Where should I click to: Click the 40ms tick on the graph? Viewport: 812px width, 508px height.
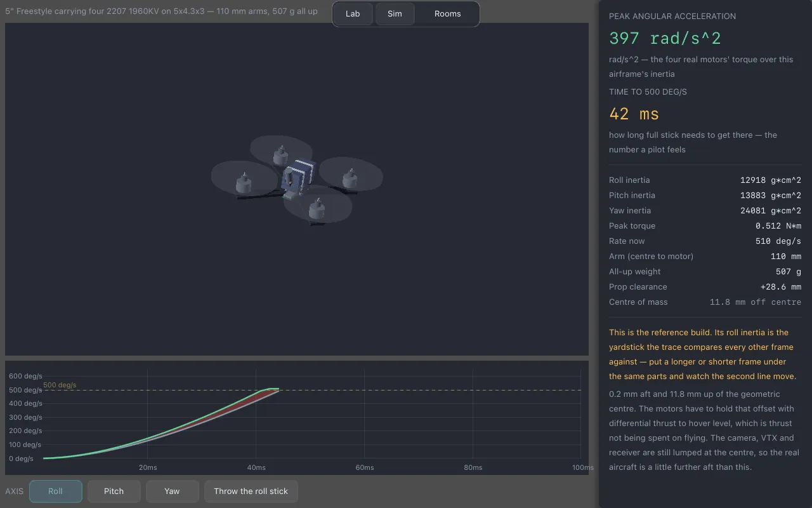pyautogui.click(x=256, y=467)
